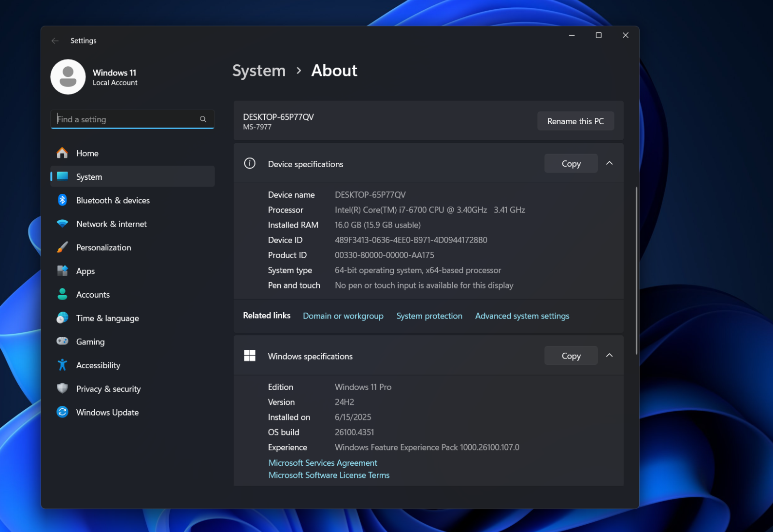Click Rename this PC button
The width and height of the screenshot is (773, 532).
(x=575, y=121)
